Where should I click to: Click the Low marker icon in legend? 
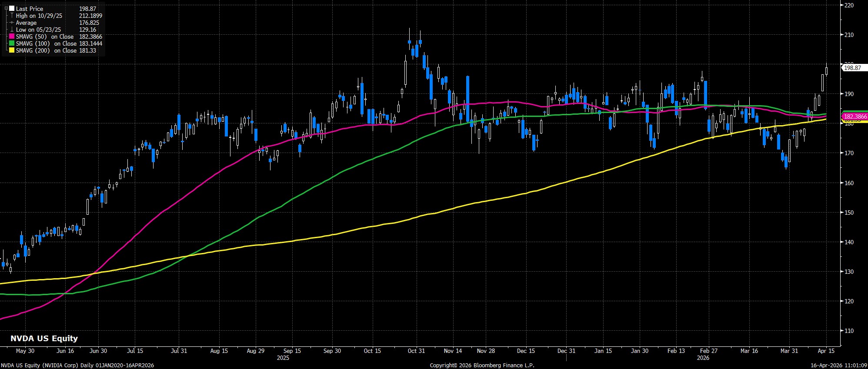[x=12, y=30]
